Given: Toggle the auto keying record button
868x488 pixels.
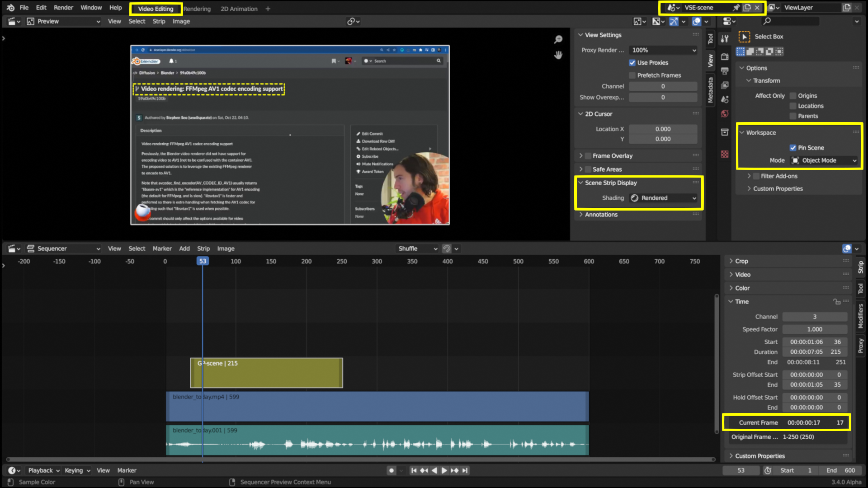Looking at the screenshot, I should [392, 470].
